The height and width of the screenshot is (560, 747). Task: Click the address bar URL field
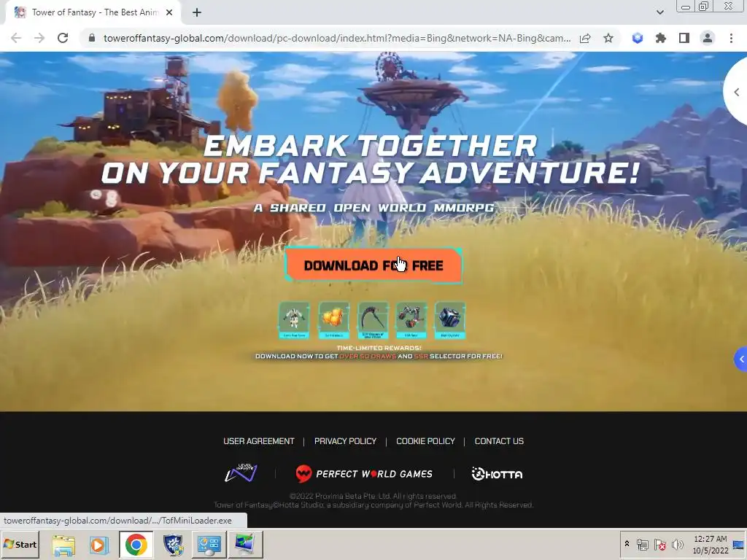[337, 38]
